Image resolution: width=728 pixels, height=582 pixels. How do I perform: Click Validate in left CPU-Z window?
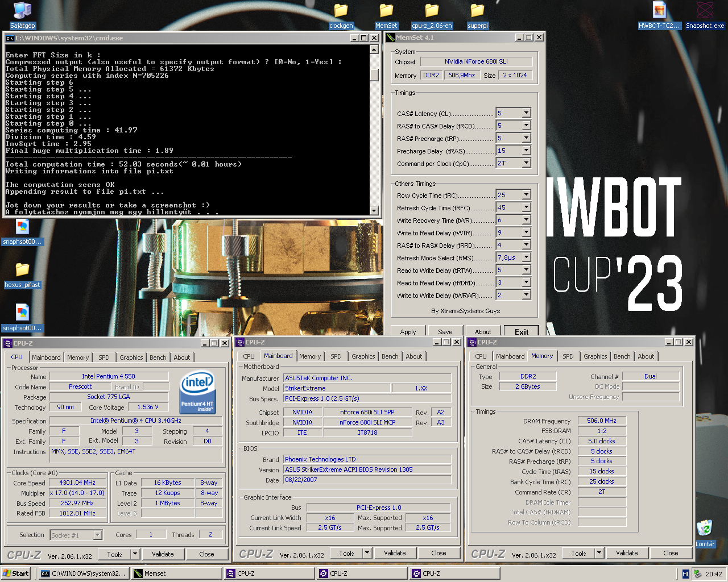163,554
